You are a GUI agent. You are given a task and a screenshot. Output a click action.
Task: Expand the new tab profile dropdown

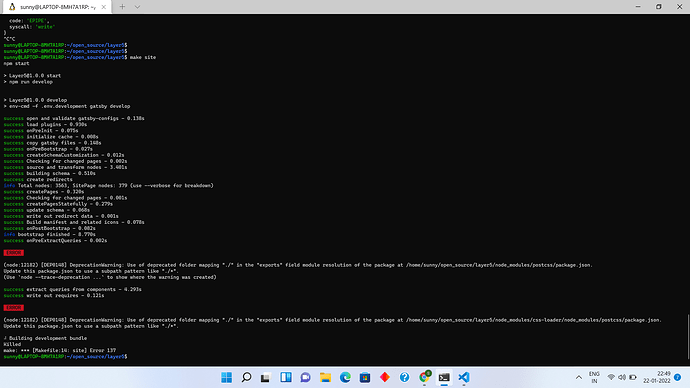pyautogui.click(x=137, y=7)
